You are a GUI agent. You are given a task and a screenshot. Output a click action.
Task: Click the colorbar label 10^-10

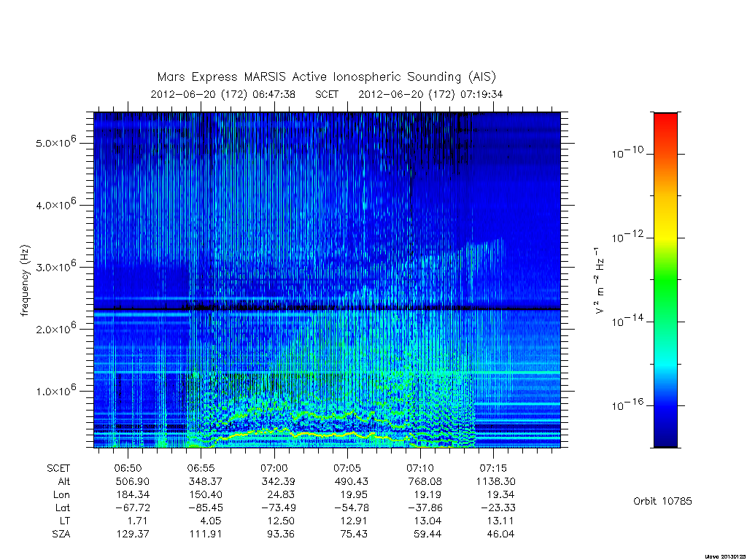pyautogui.click(x=627, y=152)
